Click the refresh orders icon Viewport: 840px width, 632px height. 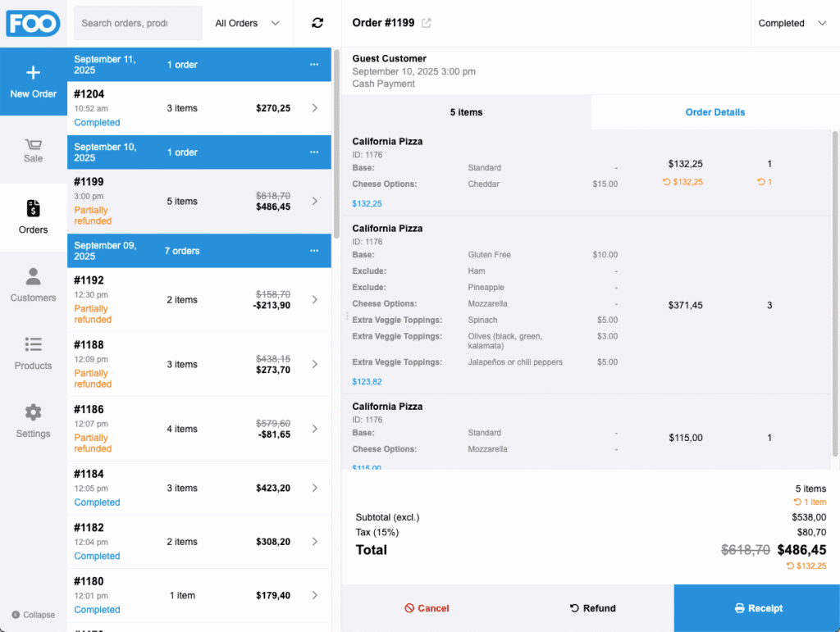tap(317, 23)
